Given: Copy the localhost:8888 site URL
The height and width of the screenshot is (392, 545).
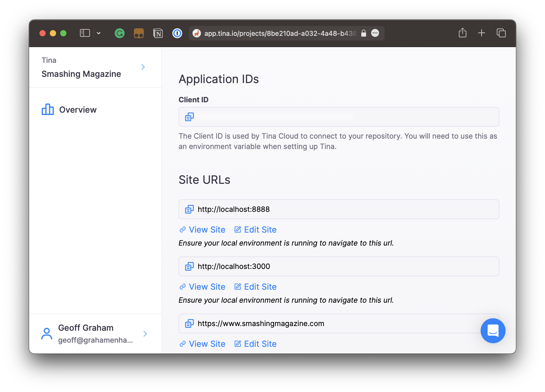Looking at the screenshot, I should click(x=189, y=209).
